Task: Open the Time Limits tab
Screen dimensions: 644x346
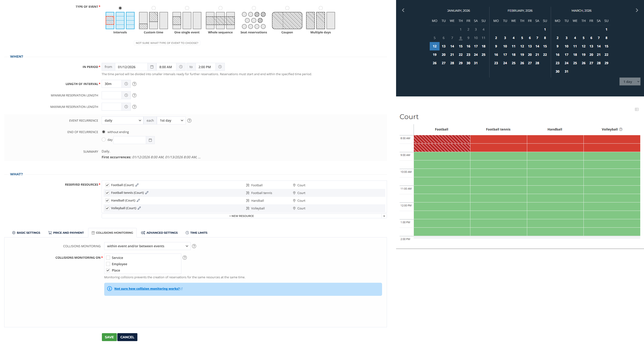Action: [x=196, y=233]
